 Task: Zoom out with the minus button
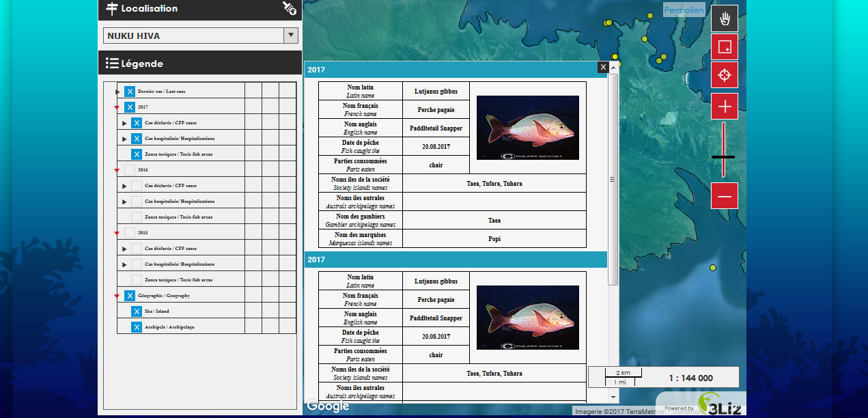[x=725, y=196]
